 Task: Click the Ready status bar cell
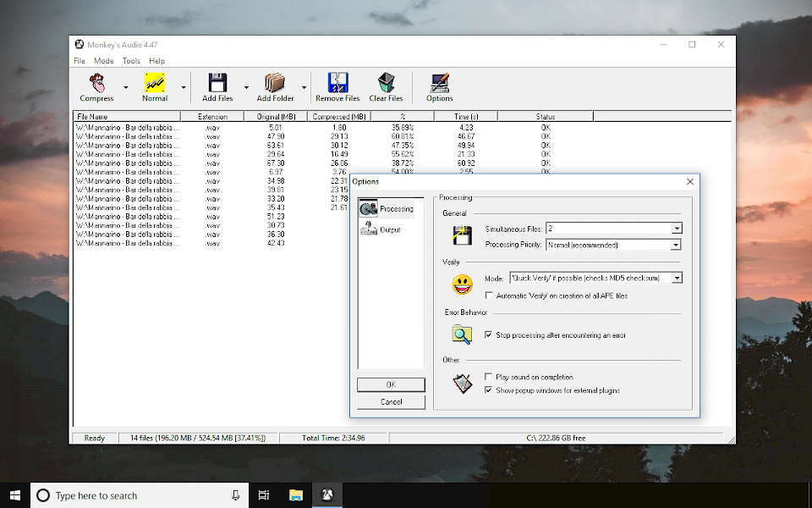point(94,438)
